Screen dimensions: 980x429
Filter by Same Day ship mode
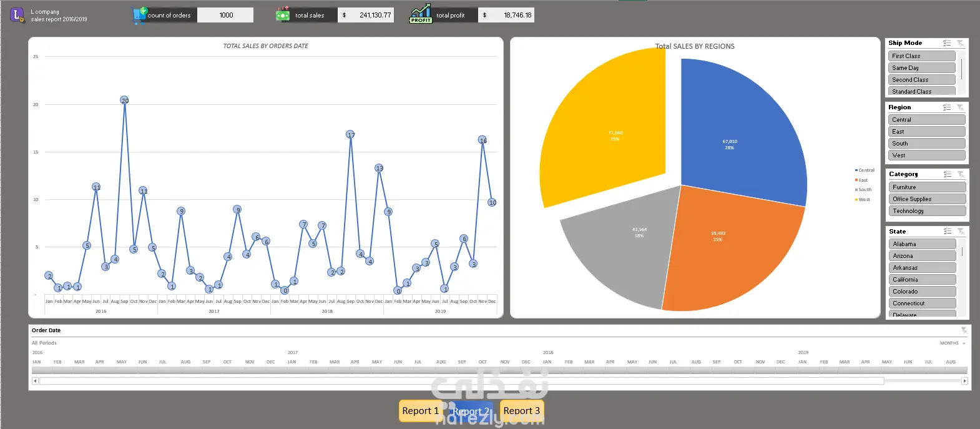click(922, 68)
